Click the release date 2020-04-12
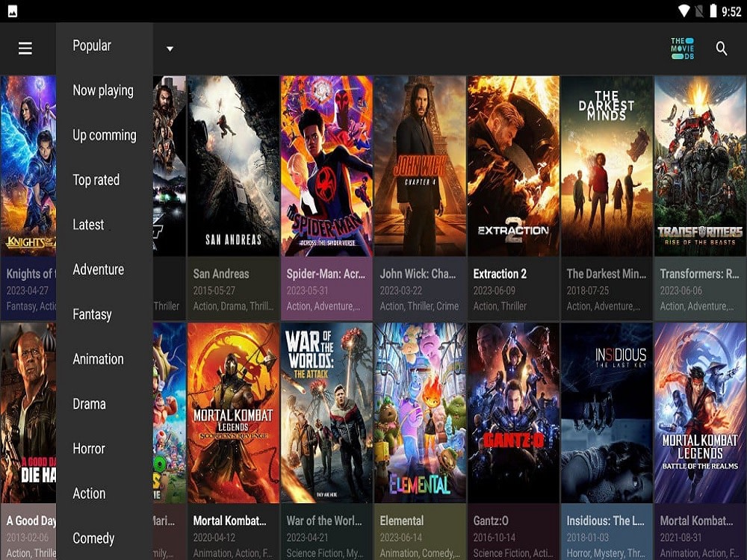The image size is (747, 560). (214, 537)
